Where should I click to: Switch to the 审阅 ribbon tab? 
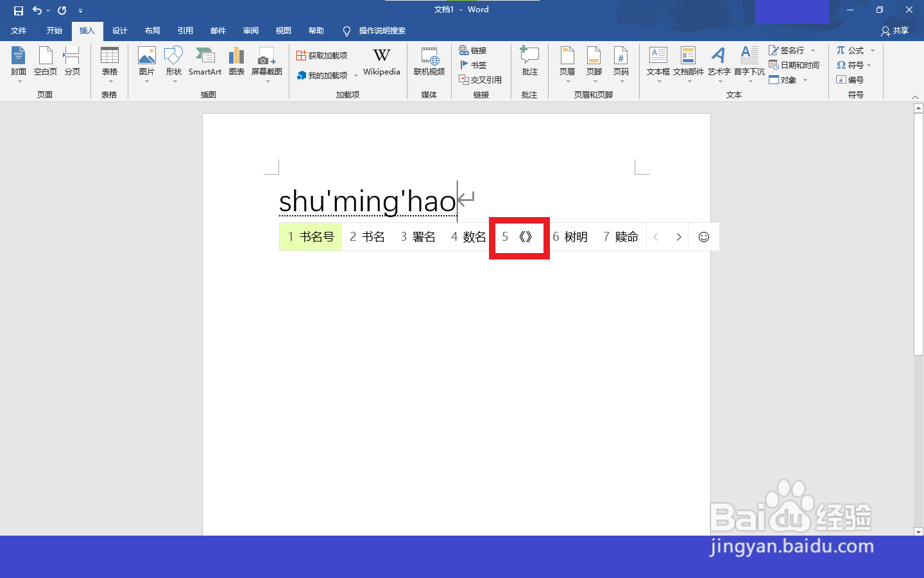(x=251, y=31)
